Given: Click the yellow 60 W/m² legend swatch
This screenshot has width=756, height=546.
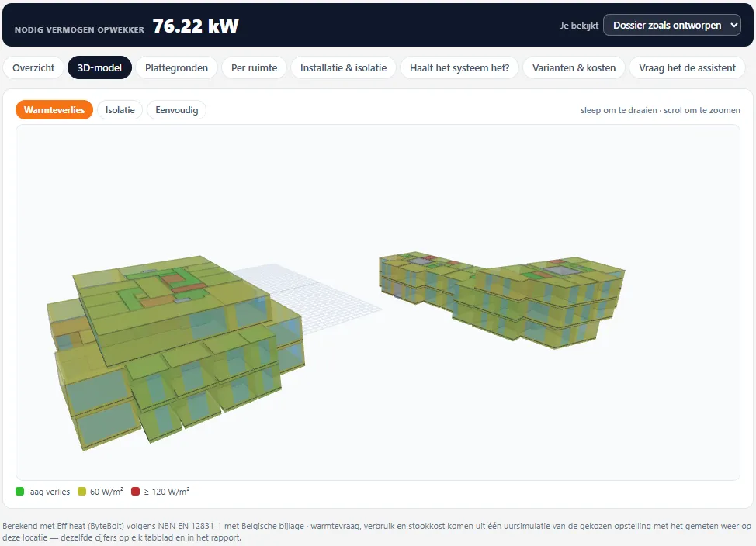Looking at the screenshot, I should click(x=82, y=492).
